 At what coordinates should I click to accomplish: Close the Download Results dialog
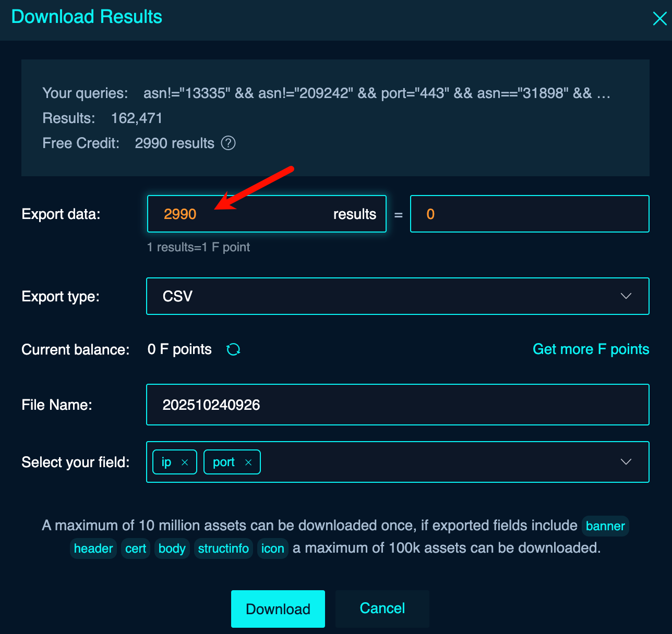(x=659, y=19)
